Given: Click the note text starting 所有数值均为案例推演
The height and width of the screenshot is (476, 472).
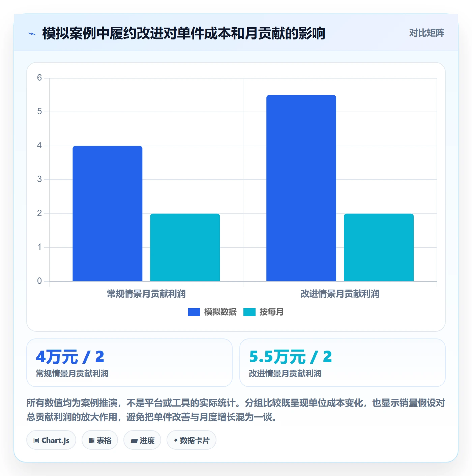Looking at the screenshot, I should [236, 410].
